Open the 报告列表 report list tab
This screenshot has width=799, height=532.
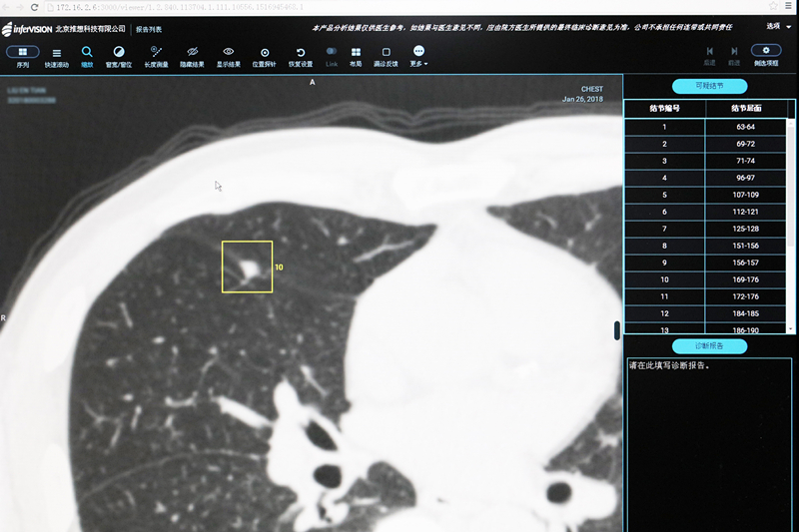(149, 29)
